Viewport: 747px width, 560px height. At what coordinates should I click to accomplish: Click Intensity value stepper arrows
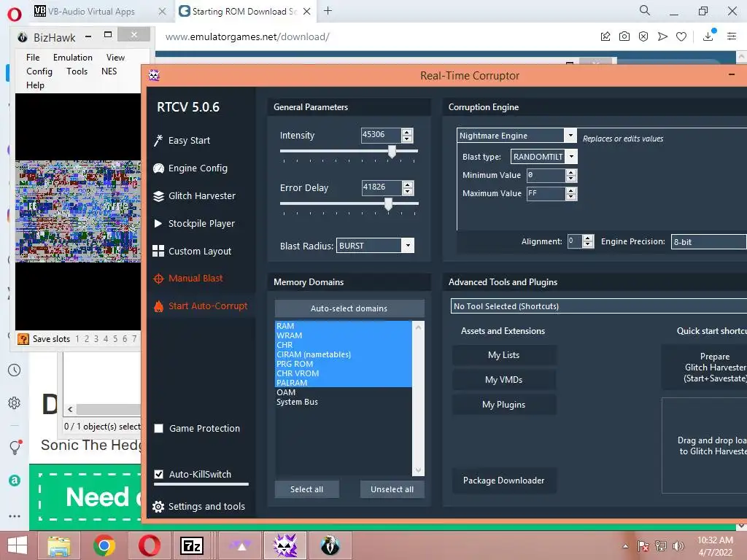click(x=407, y=135)
